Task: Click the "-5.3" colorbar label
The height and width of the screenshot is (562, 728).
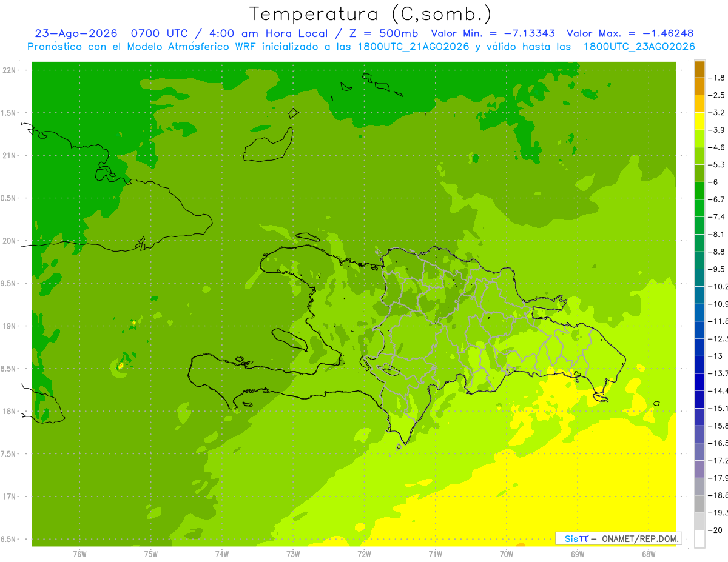Action: [x=718, y=165]
